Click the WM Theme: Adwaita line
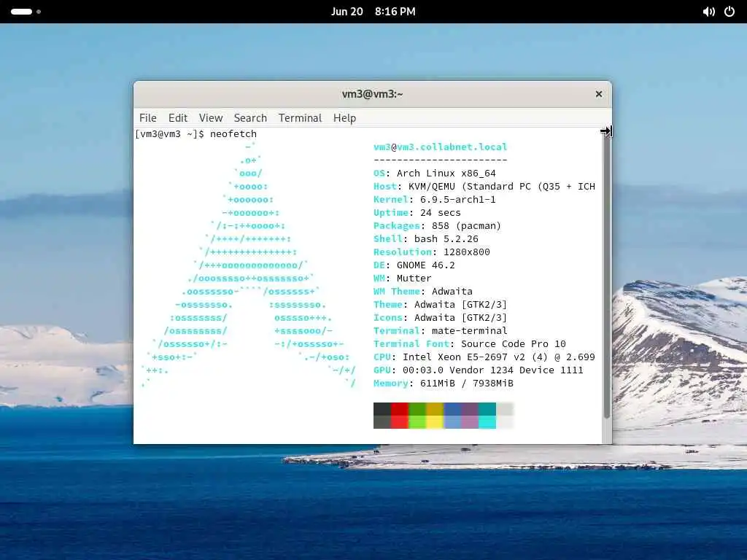 pyautogui.click(x=423, y=291)
